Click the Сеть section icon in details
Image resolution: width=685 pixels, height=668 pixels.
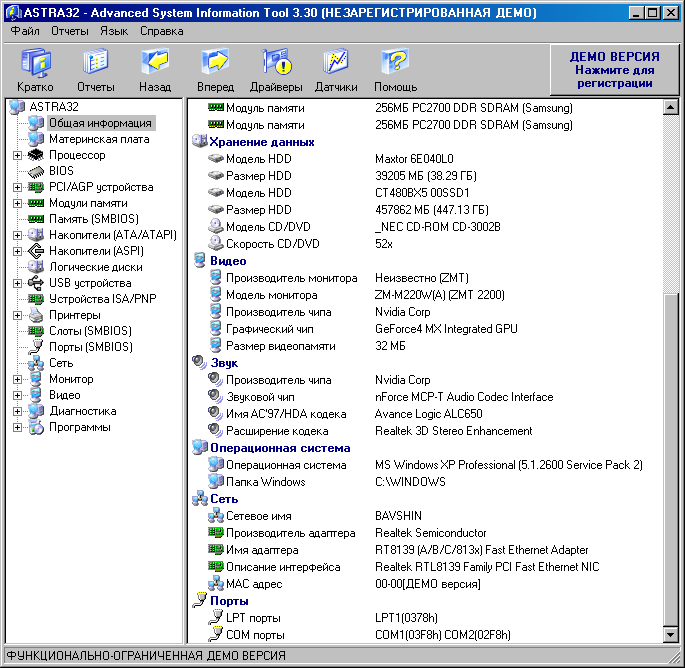(x=200, y=498)
